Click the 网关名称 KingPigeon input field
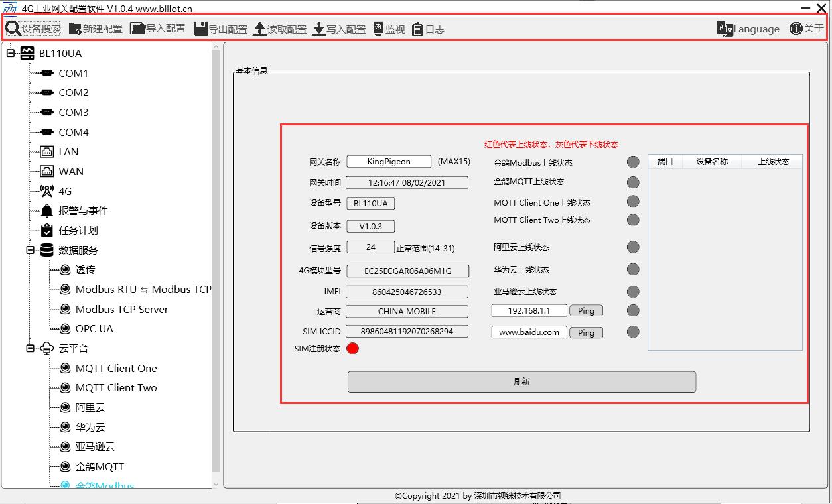Viewport: 832px width, 504px height. [x=389, y=162]
